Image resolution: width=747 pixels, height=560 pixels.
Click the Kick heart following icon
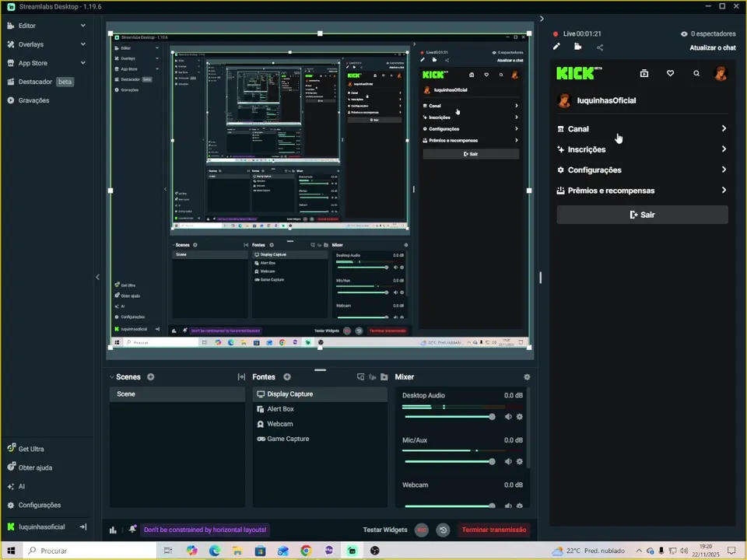(x=670, y=73)
